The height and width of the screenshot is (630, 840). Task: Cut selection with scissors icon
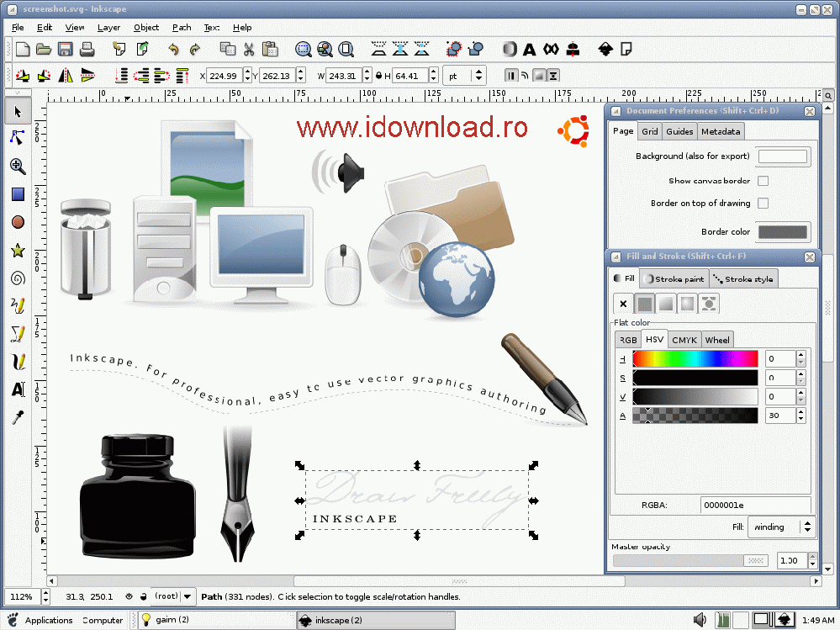[249, 50]
